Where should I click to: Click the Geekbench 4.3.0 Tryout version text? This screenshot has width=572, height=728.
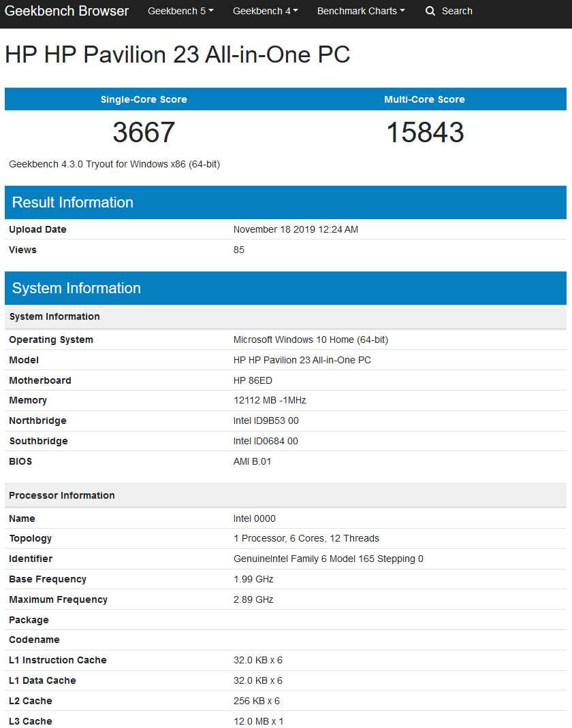pos(114,165)
